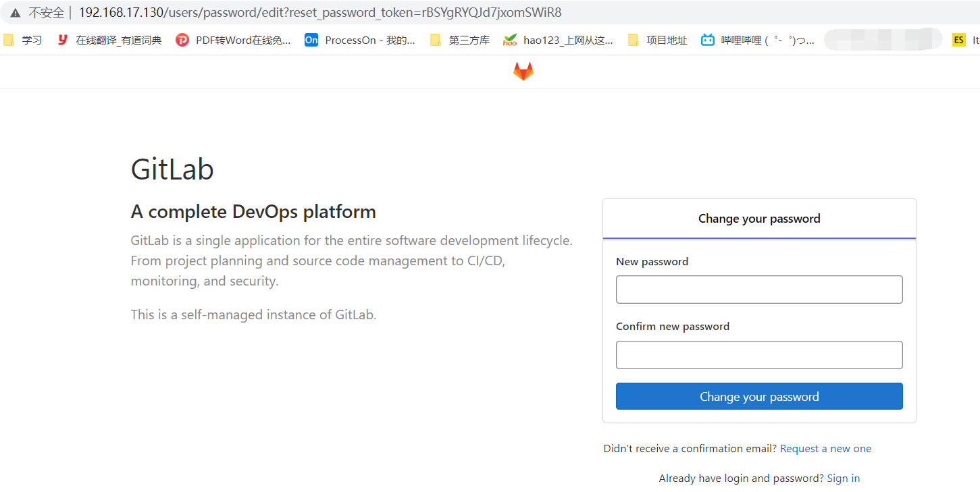Image resolution: width=980 pixels, height=492 pixels.
Task: Click the yellow ES bookmark icon
Action: (958, 40)
